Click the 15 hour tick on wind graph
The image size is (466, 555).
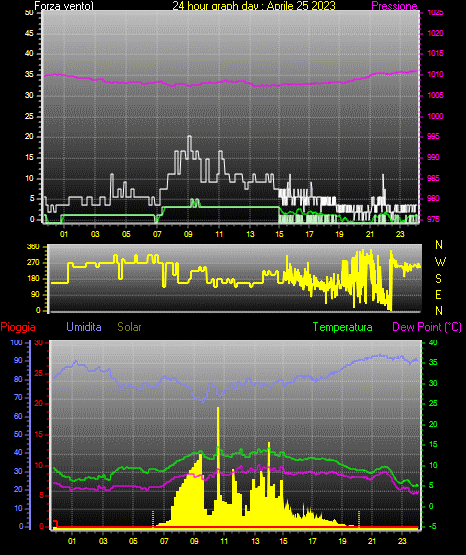coord(279,234)
